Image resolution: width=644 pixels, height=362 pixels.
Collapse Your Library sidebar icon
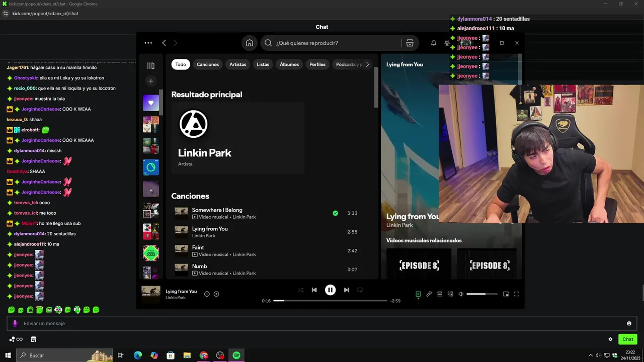(x=150, y=65)
